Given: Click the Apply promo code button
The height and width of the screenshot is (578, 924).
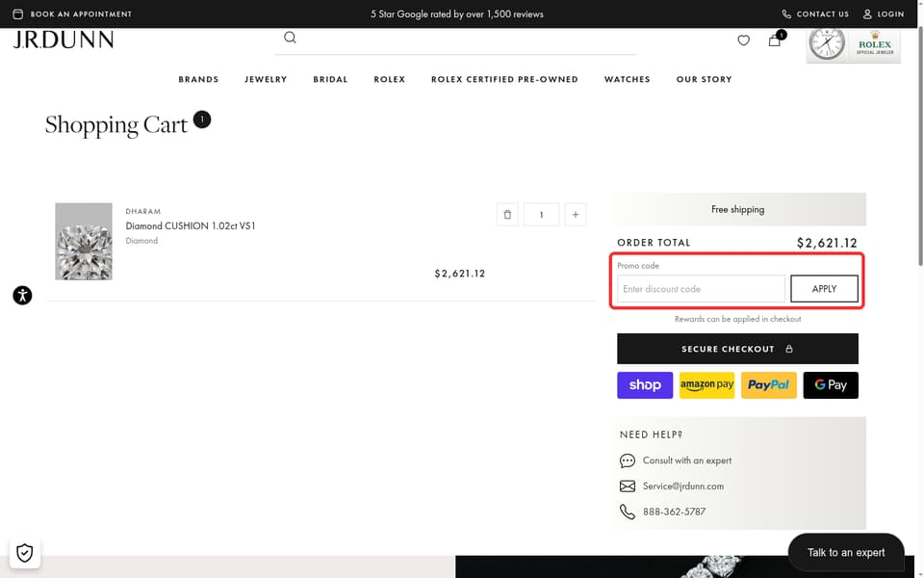Looking at the screenshot, I should point(824,289).
